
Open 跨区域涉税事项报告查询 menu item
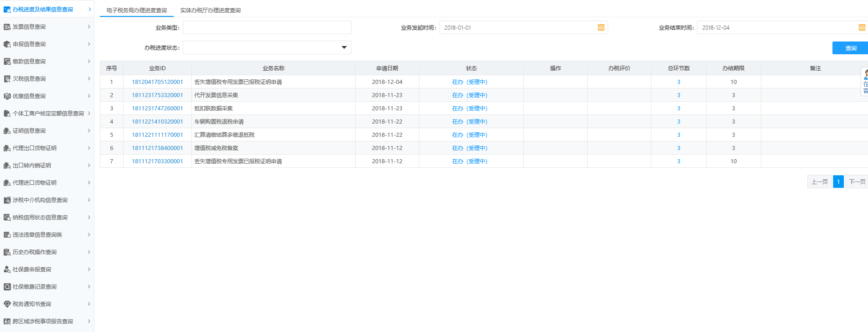tap(47, 322)
